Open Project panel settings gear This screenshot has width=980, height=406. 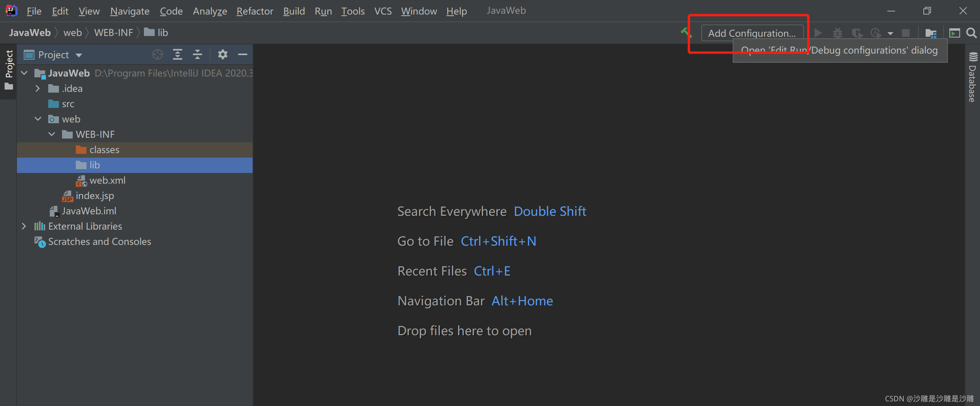(x=223, y=55)
